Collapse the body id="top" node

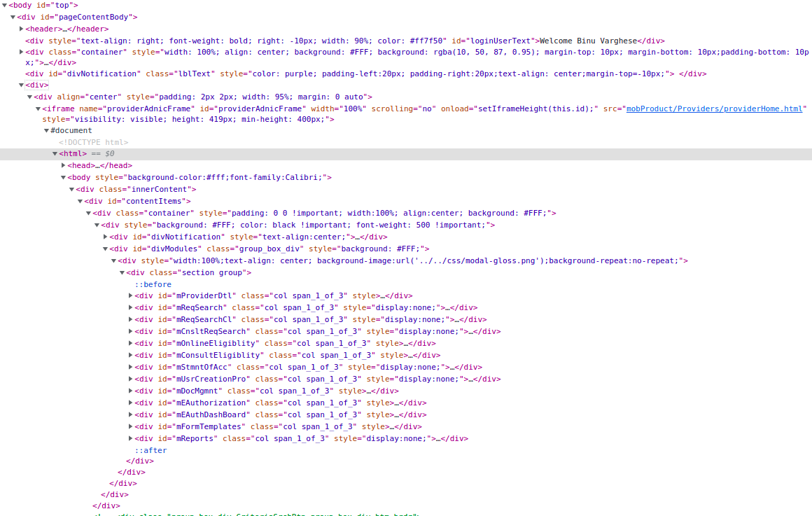4,5
